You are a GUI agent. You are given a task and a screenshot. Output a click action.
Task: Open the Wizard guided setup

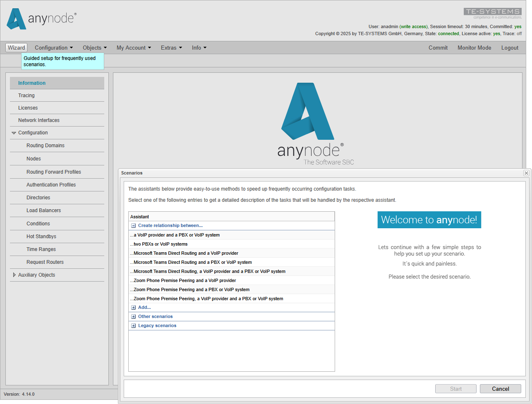pos(16,48)
